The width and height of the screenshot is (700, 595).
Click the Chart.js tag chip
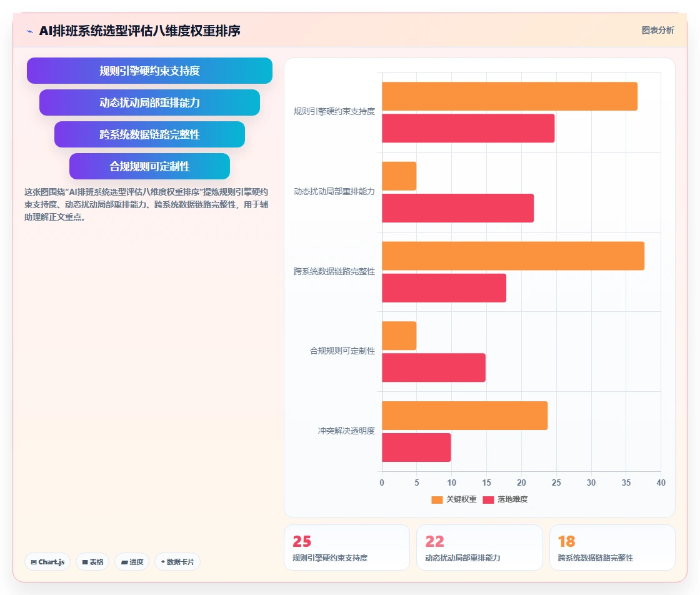pyautogui.click(x=47, y=562)
